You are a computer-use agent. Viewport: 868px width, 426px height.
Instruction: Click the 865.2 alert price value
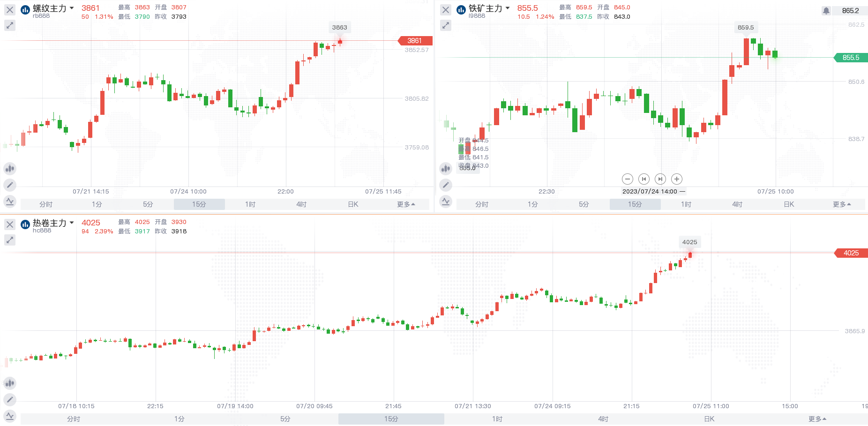click(850, 11)
